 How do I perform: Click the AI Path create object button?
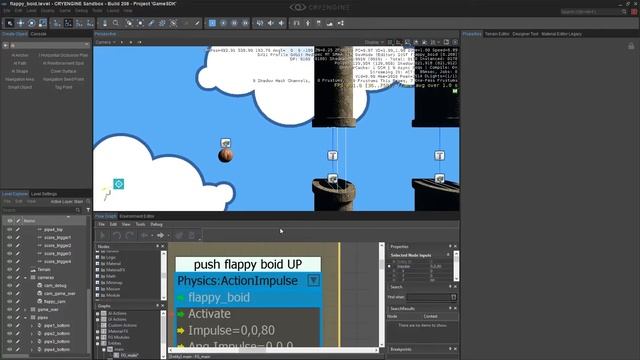pyautogui.click(x=20, y=63)
